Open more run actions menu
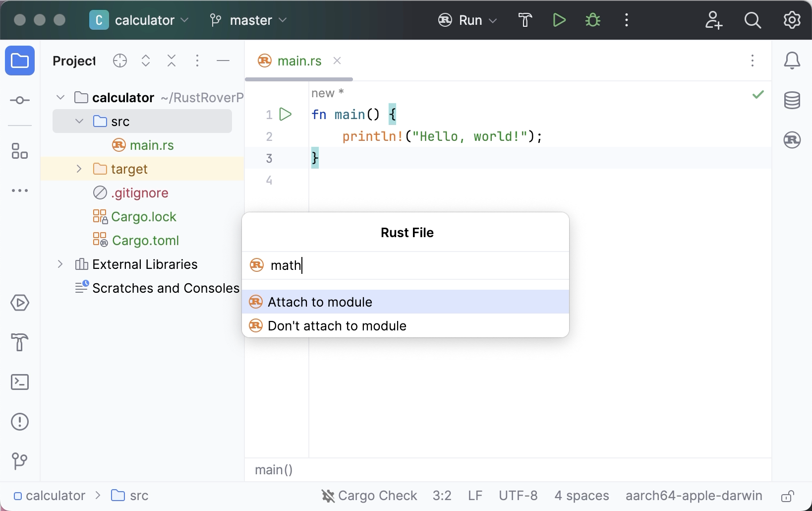Viewport: 812px width, 511px height. coord(627,20)
